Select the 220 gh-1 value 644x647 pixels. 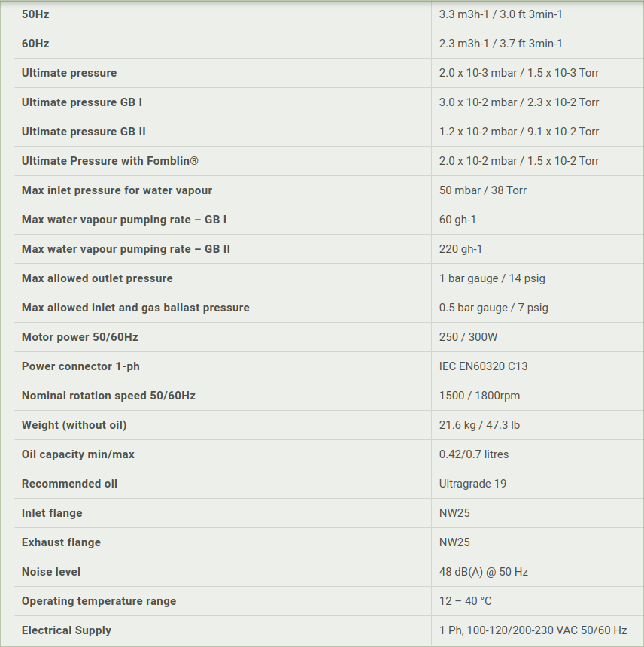pos(460,249)
